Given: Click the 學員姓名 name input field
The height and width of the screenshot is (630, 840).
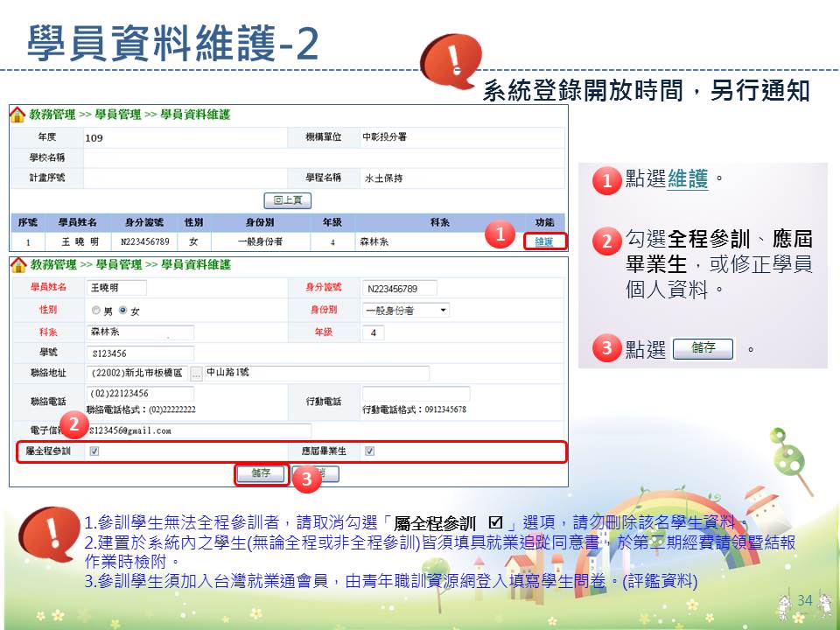Looking at the screenshot, I should pos(117,288).
